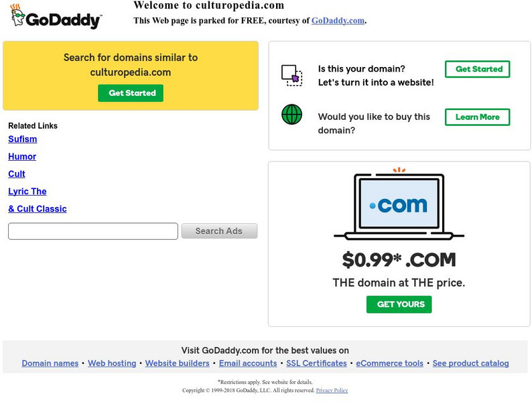Open the Lyric The link
This screenshot has width=532, height=402.
click(27, 192)
